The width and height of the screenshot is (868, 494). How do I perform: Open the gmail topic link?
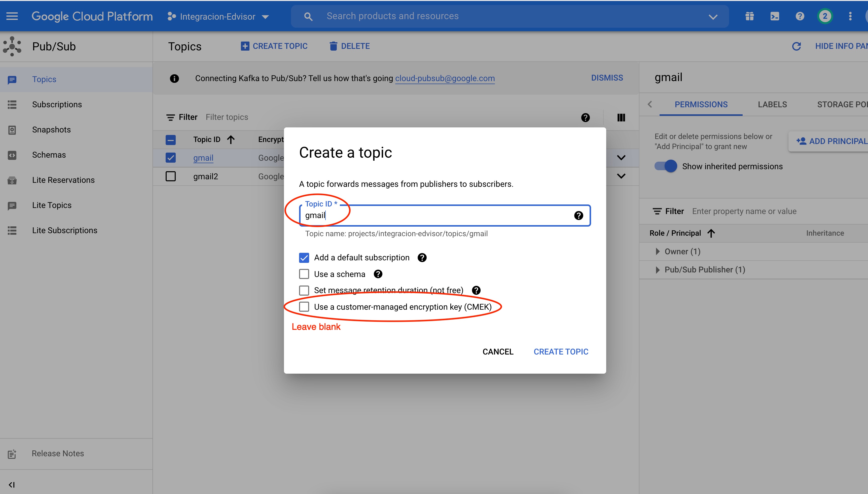203,158
